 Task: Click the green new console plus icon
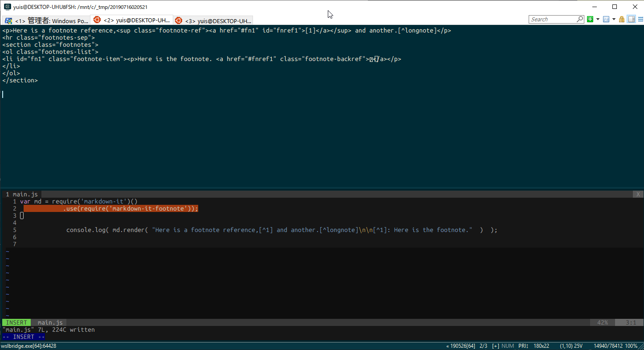[x=590, y=19]
